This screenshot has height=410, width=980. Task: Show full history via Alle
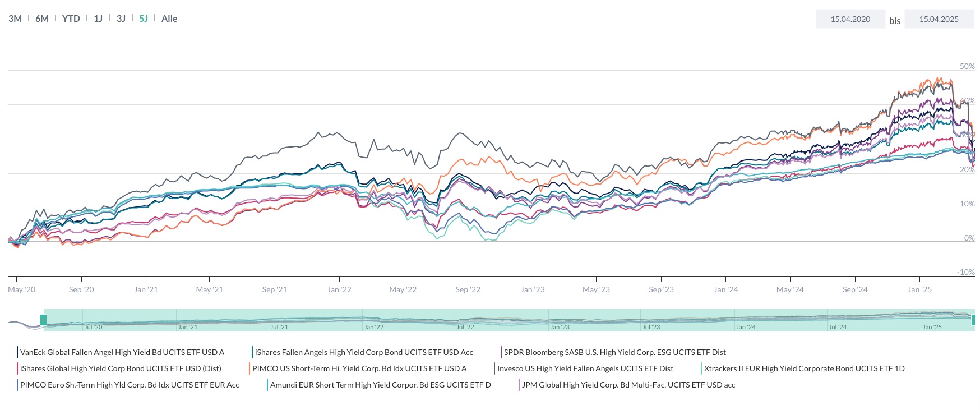(169, 19)
